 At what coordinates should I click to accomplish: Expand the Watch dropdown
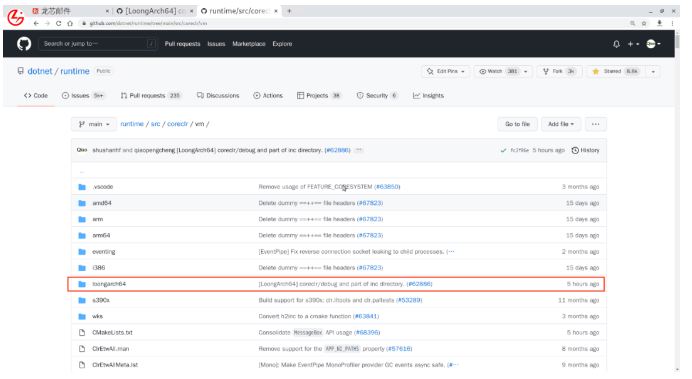coord(503,71)
